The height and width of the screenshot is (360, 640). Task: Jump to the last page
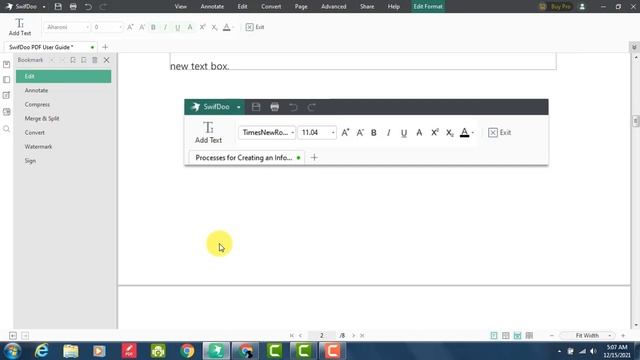pos(362,336)
